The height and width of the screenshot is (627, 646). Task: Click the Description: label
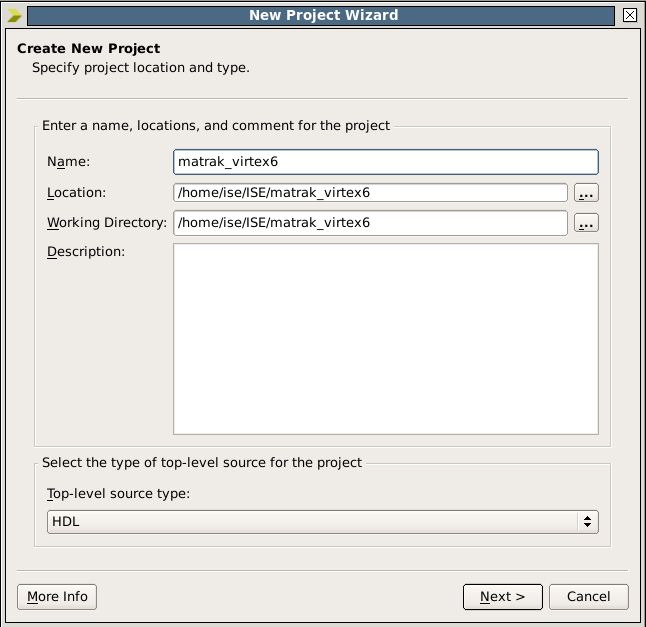[86, 252]
